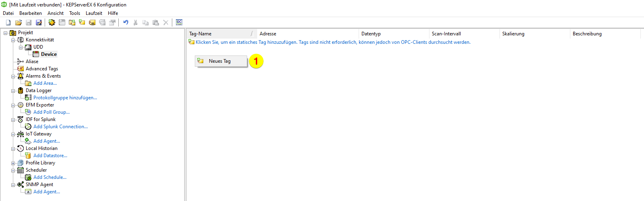
Task: Open the Datei menu
Action: coord(8,13)
